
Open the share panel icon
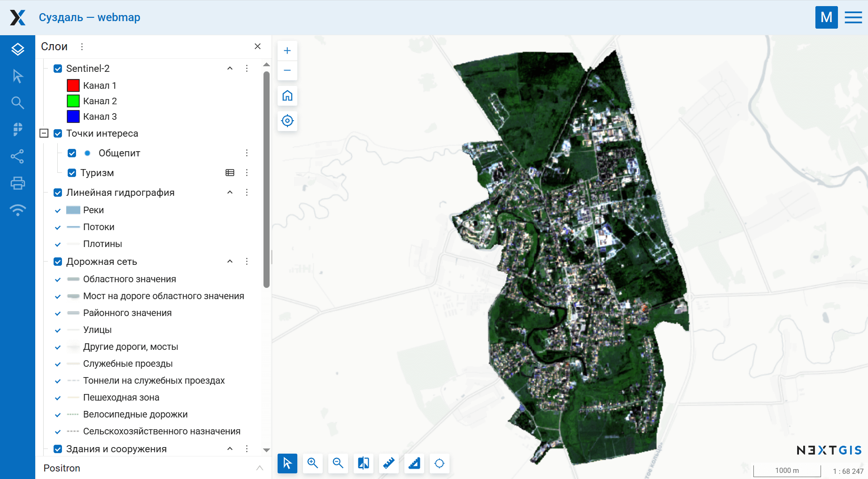pyautogui.click(x=18, y=156)
